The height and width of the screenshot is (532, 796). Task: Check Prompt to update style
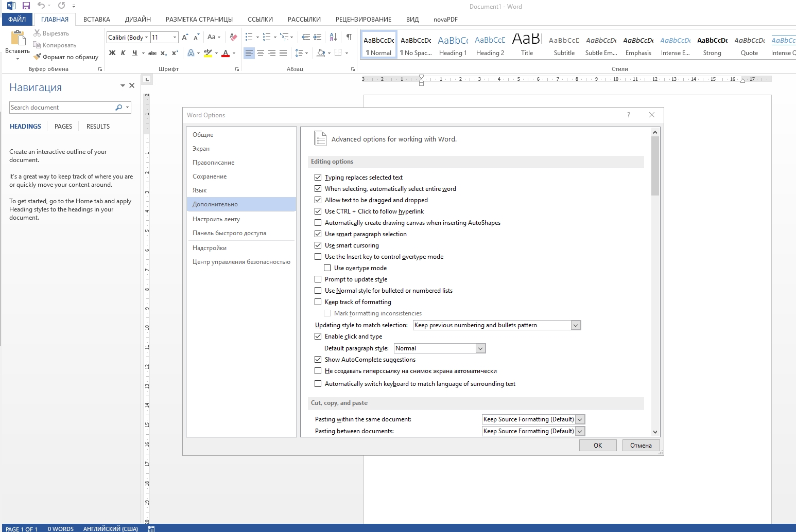click(x=318, y=279)
